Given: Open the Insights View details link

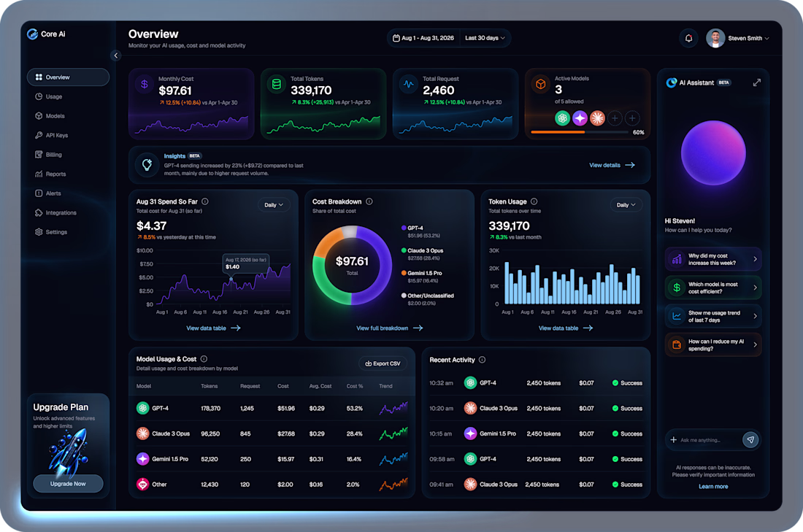Looking at the screenshot, I should (612, 165).
